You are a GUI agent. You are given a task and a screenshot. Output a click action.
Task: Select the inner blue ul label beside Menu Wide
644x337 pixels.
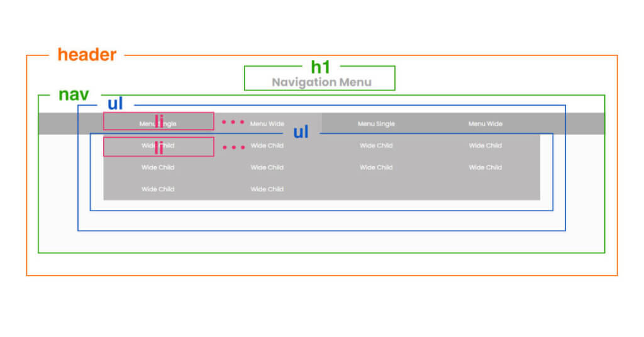(x=301, y=132)
